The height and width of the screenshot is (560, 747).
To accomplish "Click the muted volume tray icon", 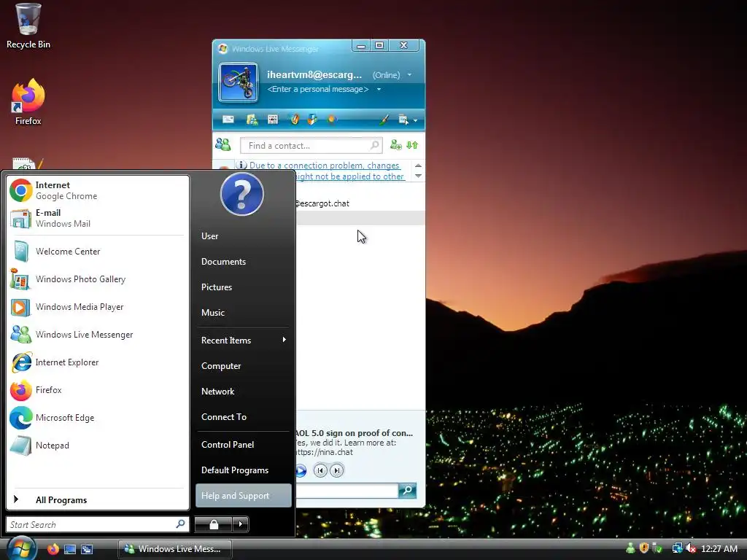I will (x=690, y=548).
